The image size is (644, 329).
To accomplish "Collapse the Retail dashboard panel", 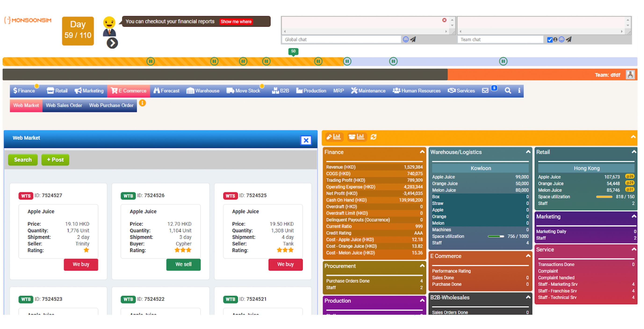I will tap(634, 152).
